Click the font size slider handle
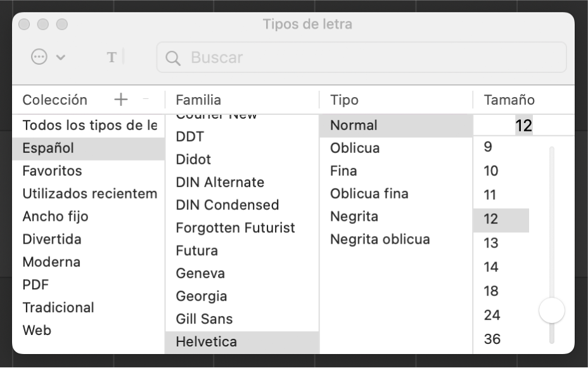Screen dimensions: 588x368 pyautogui.click(x=551, y=310)
